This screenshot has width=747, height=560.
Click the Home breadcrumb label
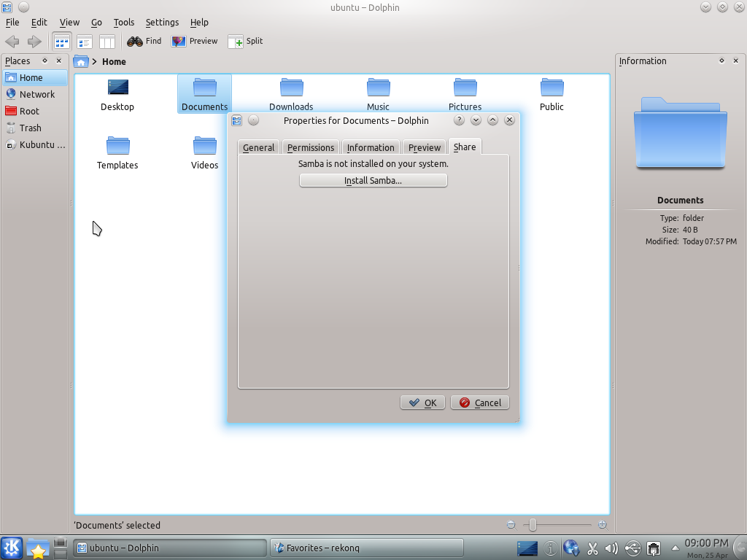[x=114, y=61]
